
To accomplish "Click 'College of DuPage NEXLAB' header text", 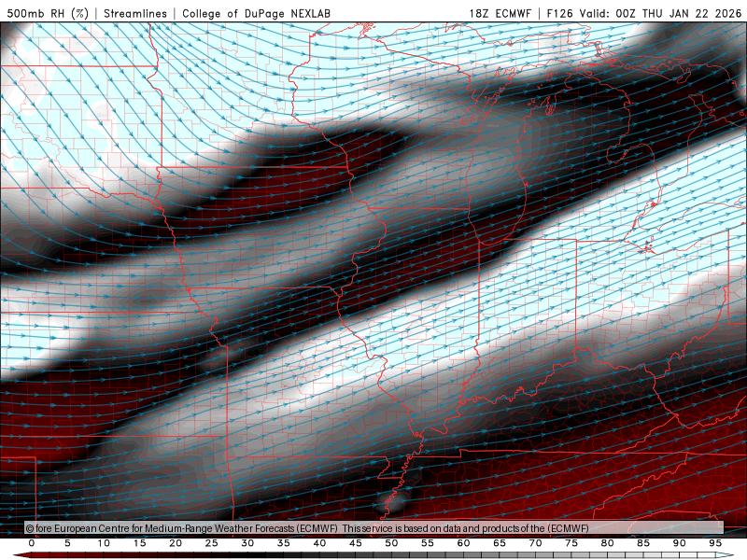I will [x=256, y=13].
